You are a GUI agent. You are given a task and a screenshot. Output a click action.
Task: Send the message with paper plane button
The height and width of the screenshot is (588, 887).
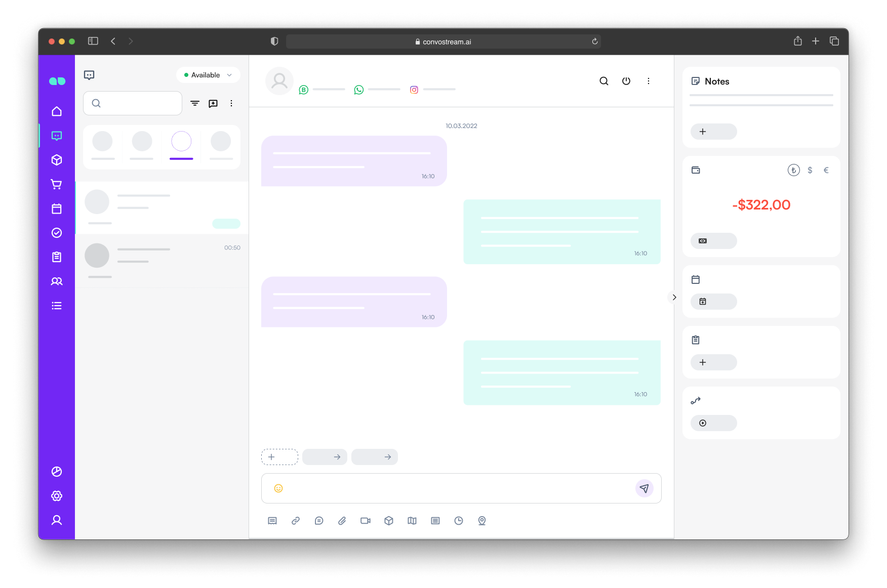tap(644, 488)
